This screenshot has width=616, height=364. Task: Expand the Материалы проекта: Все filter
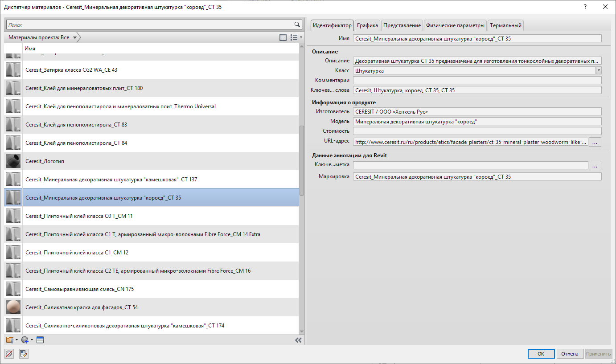click(x=43, y=37)
